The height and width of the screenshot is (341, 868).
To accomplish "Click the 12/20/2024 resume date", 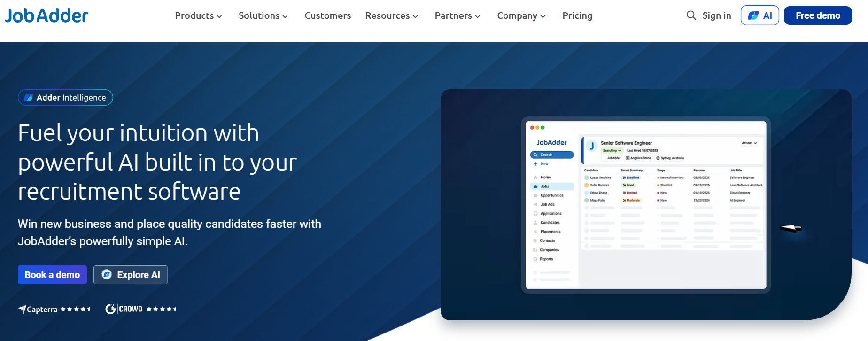I will [x=701, y=201].
